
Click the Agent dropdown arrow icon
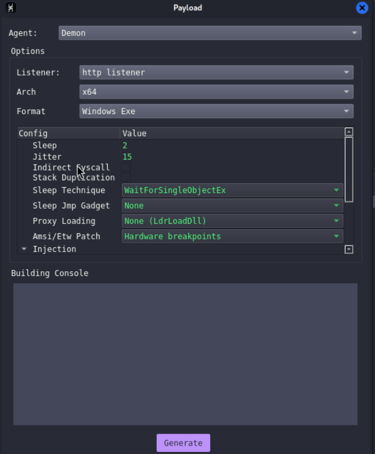pyautogui.click(x=354, y=33)
